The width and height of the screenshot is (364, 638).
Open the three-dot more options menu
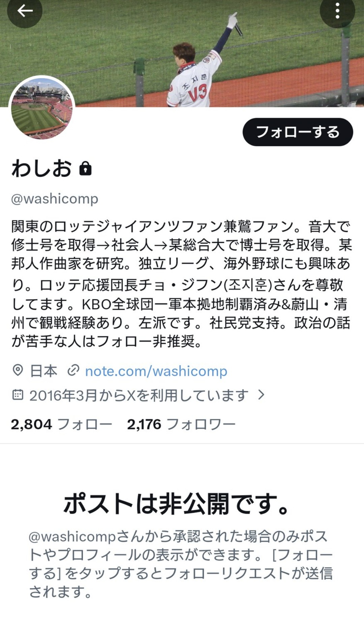point(337,11)
